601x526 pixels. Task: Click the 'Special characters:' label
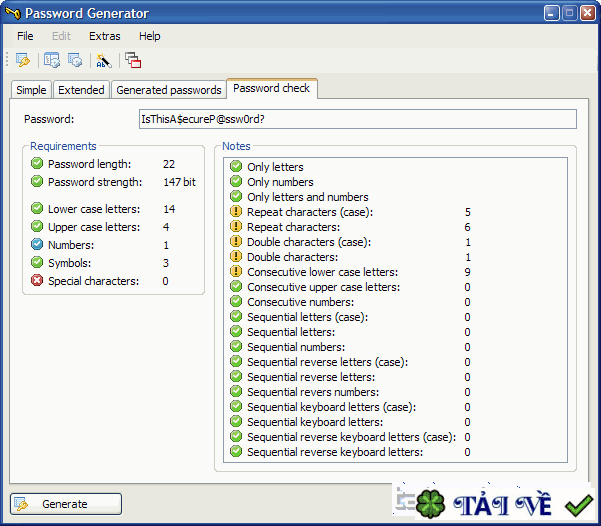tap(94, 281)
